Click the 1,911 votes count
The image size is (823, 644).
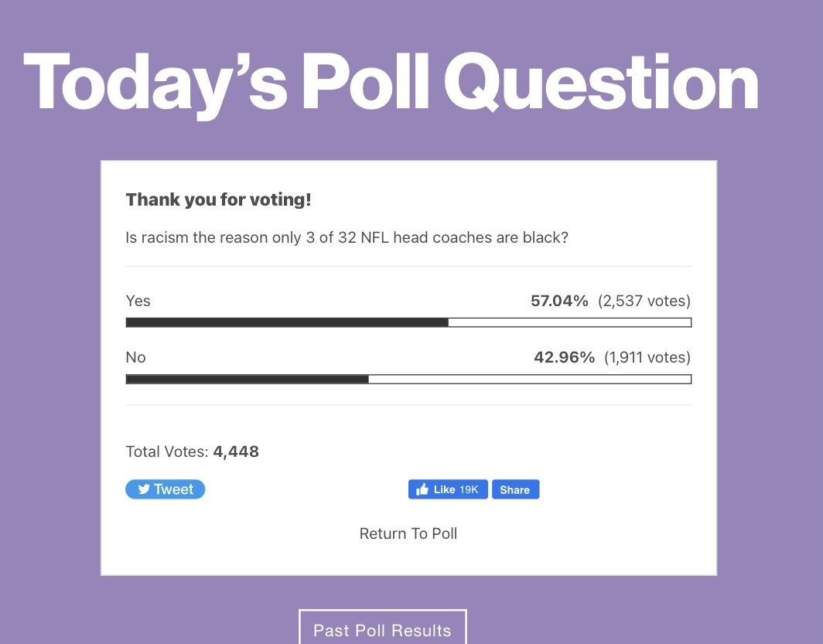647,357
